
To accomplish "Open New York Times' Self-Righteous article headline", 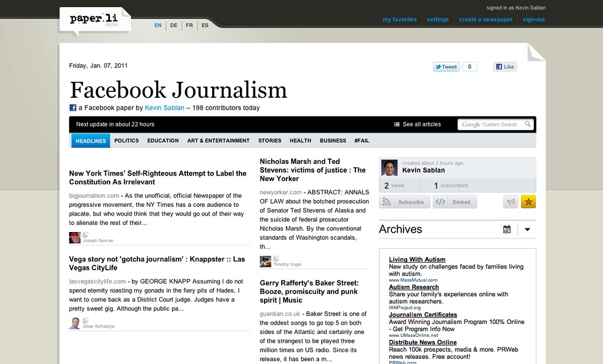I will click(x=157, y=177).
